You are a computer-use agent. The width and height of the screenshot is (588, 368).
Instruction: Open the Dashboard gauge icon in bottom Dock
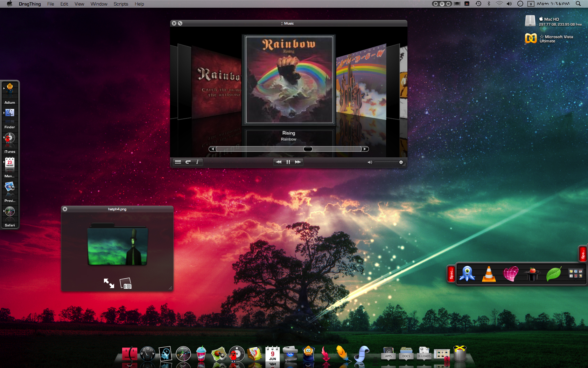point(147,354)
